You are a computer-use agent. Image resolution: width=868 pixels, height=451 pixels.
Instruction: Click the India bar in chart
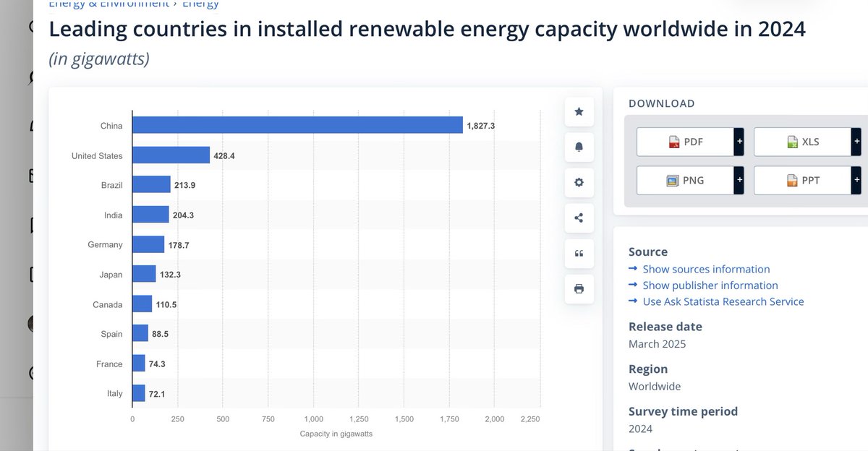pos(151,215)
